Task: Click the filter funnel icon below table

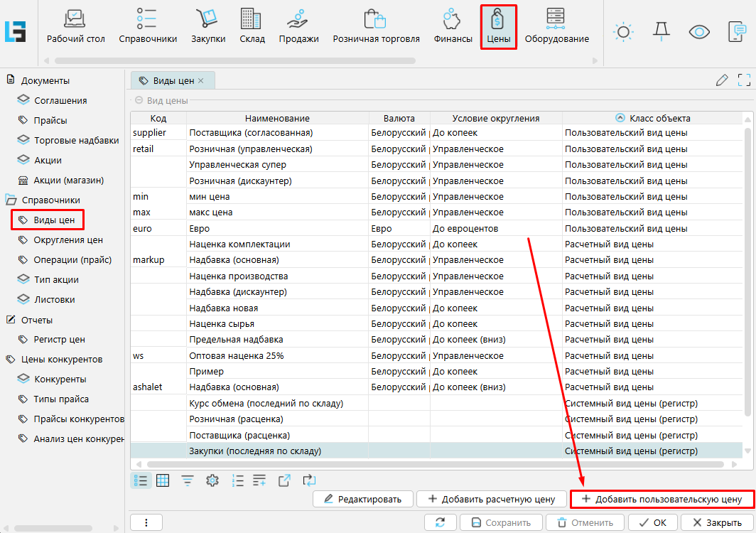Action: pyautogui.click(x=188, y=480)
